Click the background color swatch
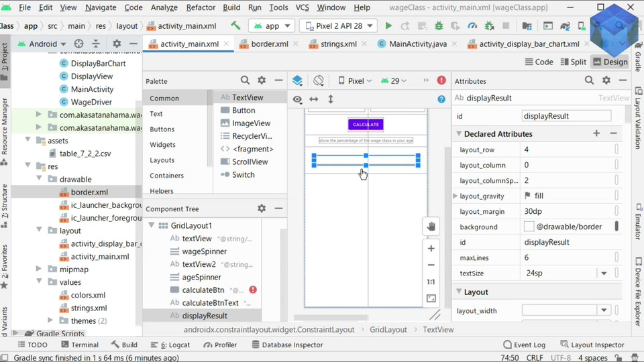Screen dimensions: 644x362 [x=529, y=227]
